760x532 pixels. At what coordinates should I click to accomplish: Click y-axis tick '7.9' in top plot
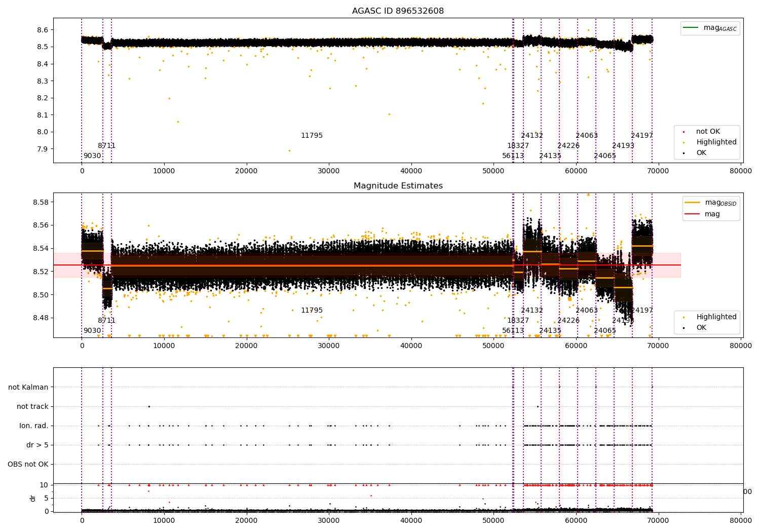click(43, 149)
